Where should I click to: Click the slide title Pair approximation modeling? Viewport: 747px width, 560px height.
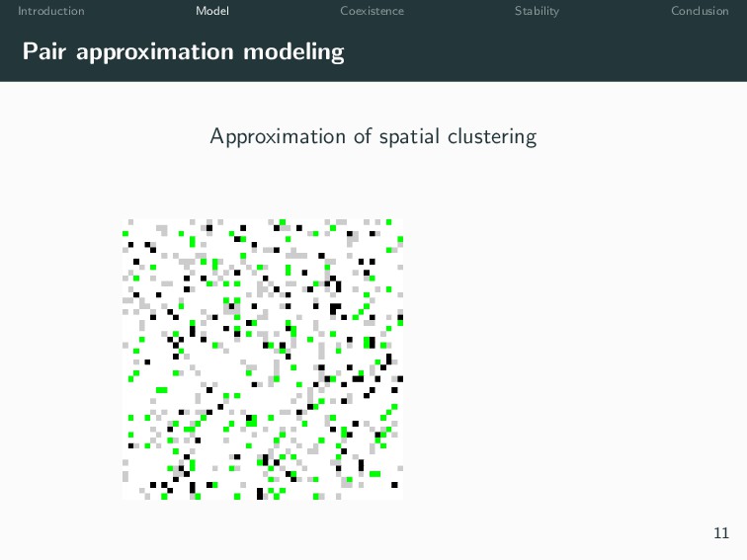click(183, 51)
